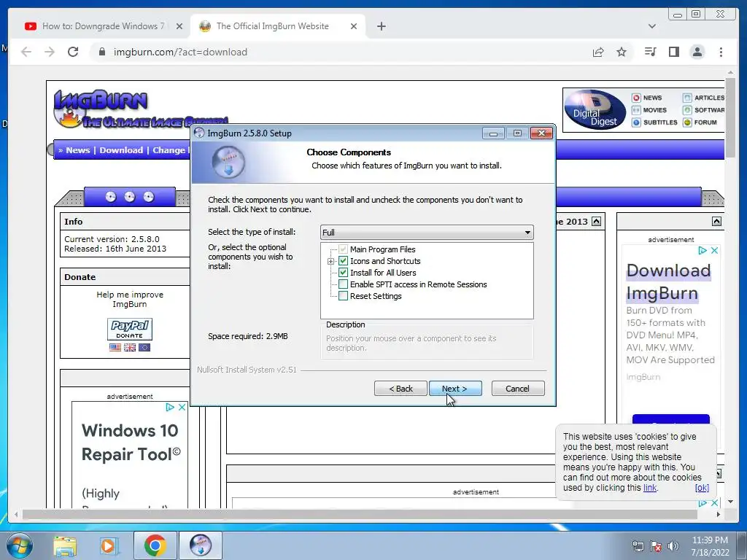This screenshot has width=747, height=560.
Task: Launch Windows Media Player from taskbar
Action: 108,545
